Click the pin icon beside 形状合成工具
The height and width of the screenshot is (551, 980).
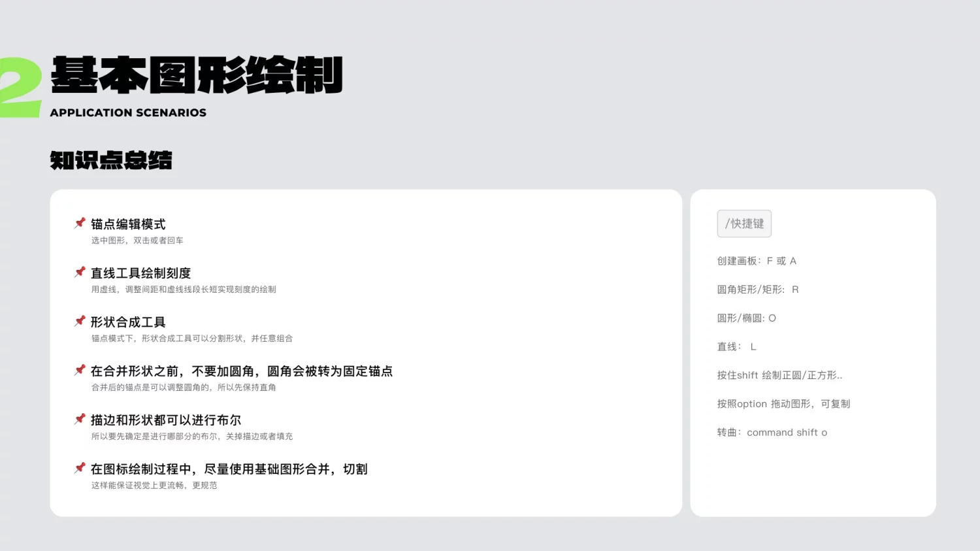[80, 320]
